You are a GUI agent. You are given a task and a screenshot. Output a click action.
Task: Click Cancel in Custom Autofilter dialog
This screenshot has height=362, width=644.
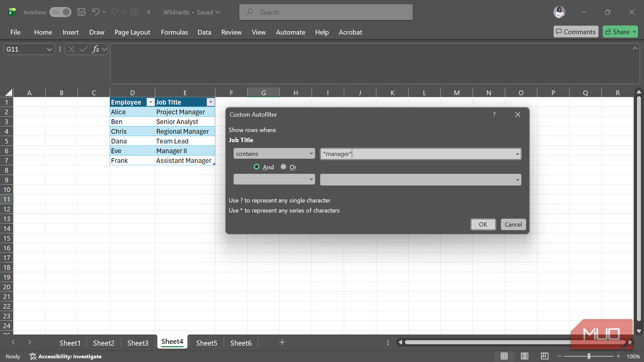[513, 225]
